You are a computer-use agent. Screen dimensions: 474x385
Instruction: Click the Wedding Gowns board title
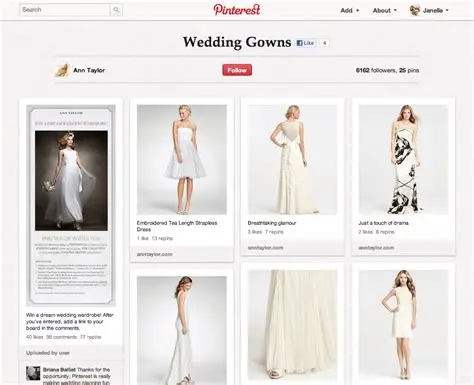click(x=237, y=42)
